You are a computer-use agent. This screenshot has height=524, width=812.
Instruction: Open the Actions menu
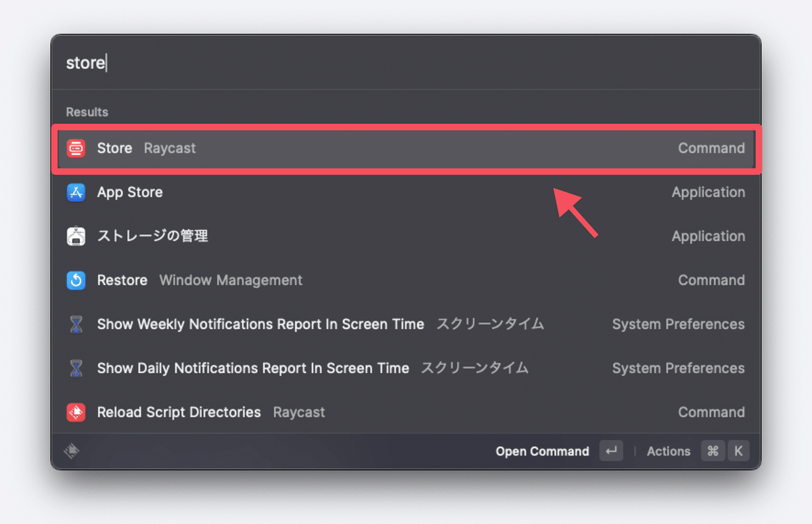(669, 452)
